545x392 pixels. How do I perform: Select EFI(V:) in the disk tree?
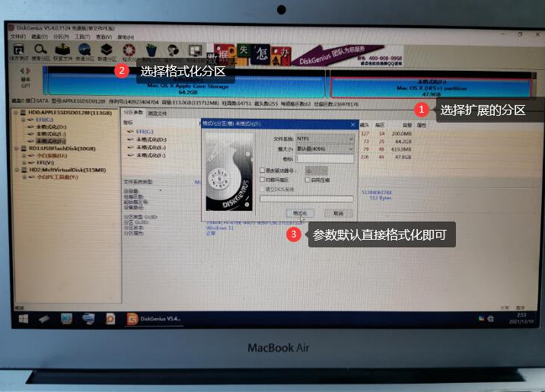pyautogui.click(x=45, y=163)
